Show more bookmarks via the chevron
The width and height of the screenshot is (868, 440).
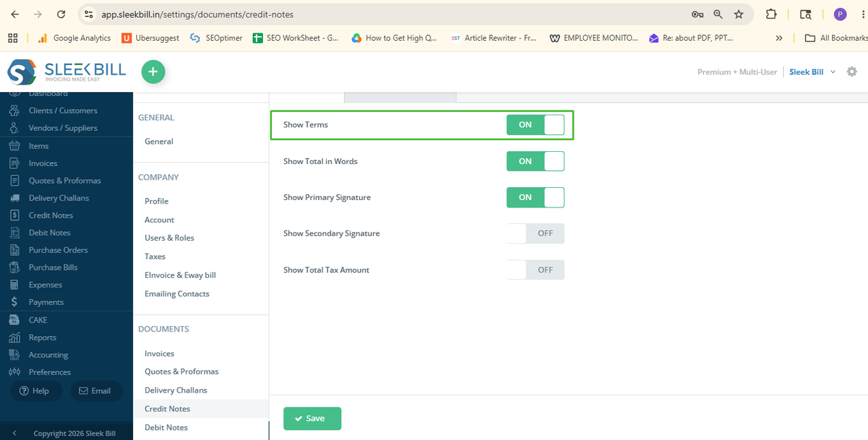779,38
